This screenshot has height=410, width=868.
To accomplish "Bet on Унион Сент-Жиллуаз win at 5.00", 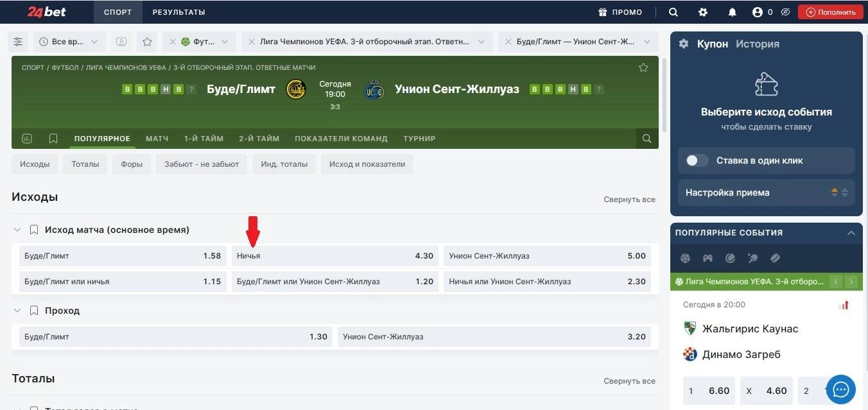I will (x=548, y=256).
